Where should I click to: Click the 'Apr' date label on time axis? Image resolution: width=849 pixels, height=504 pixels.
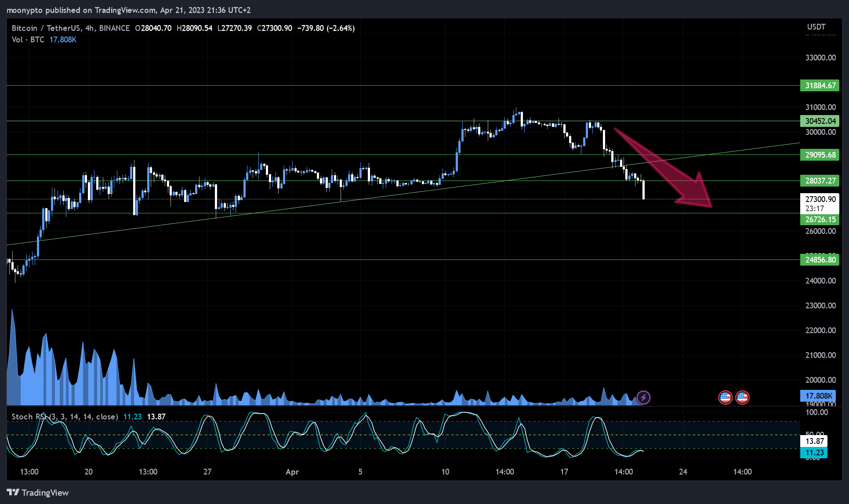click(x=292, y=472)
